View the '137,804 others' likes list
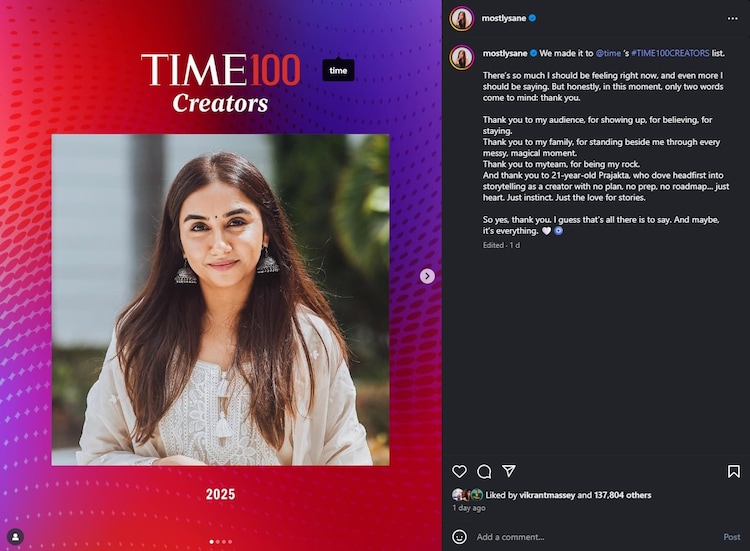 tap(623, 495)
